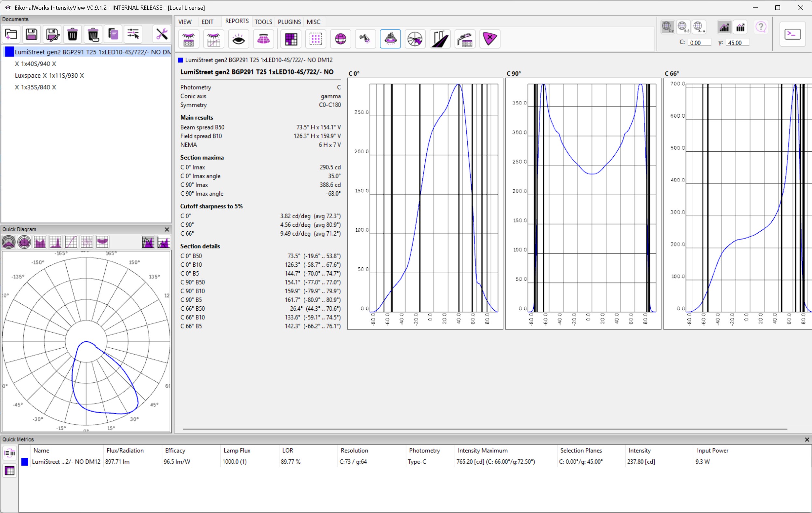
Task: Save the document with the floppy disk icon
Action: point(31,34)
